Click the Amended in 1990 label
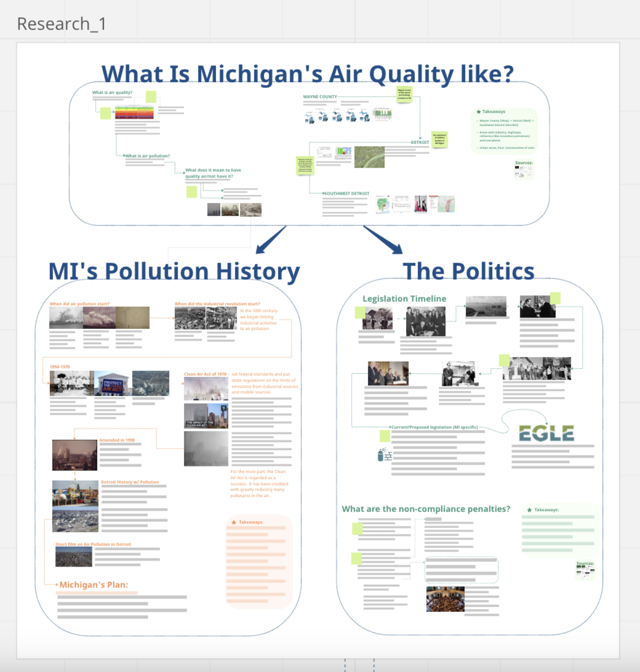The height and width of the screenshot is (672, 640). pos(117,440)
